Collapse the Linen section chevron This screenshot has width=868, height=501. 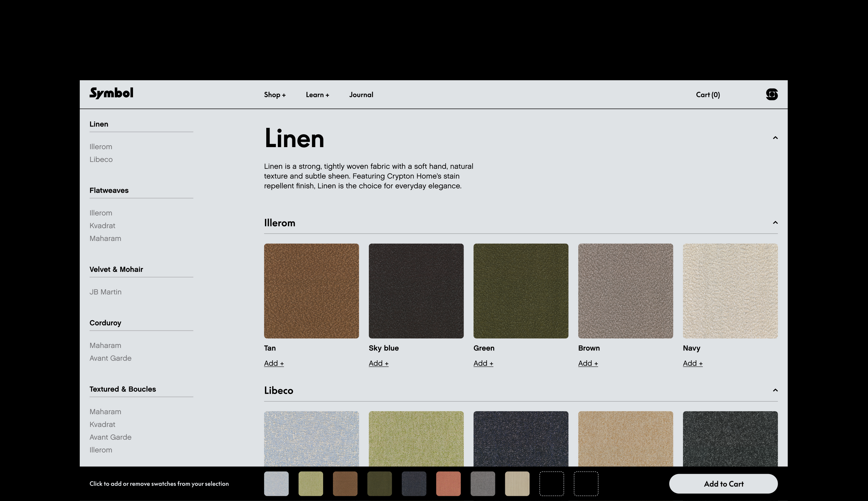tap(775, 138)
